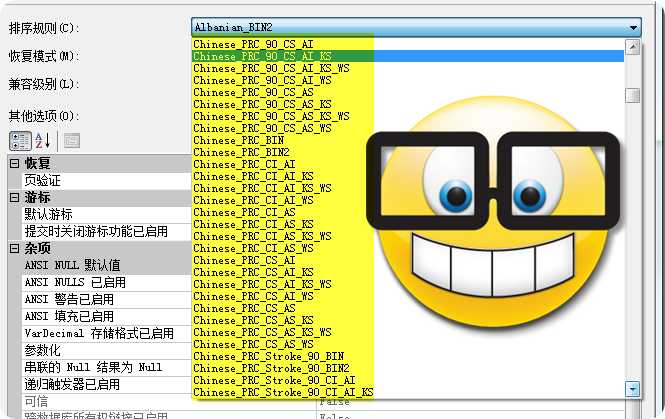Choose Chinese_PRC_CI_AS_KS_WS collation
The width and height of the screenshot is (665, 419).
pyautogui.click(x=408, y=236)
